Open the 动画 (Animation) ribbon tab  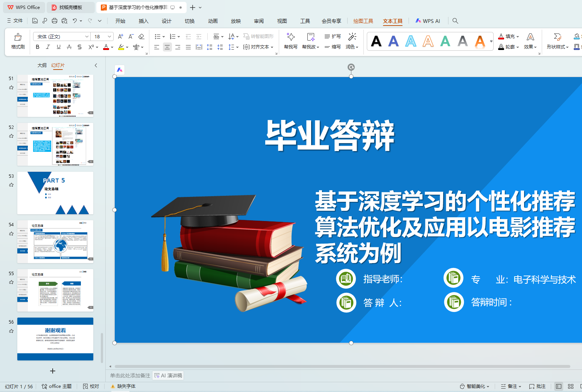213,21
